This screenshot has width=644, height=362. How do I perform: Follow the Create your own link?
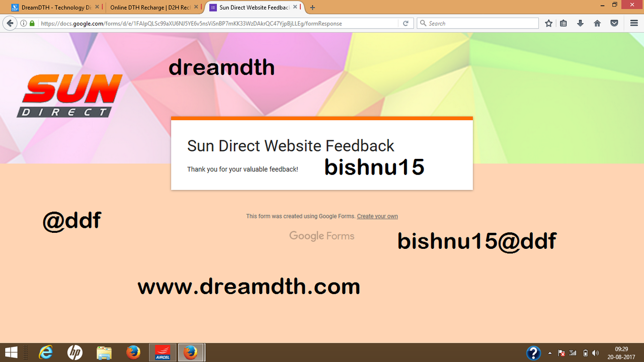coord(377,216)
